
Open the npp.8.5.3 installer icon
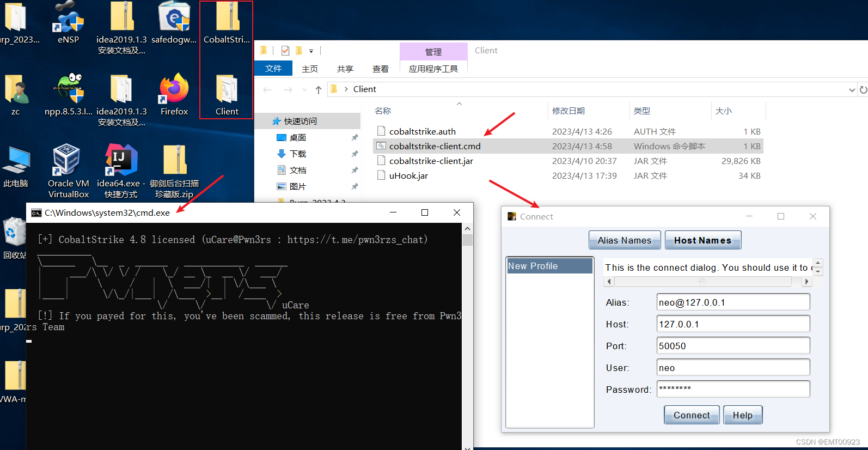pyautogui.click(x=69, y=95)
